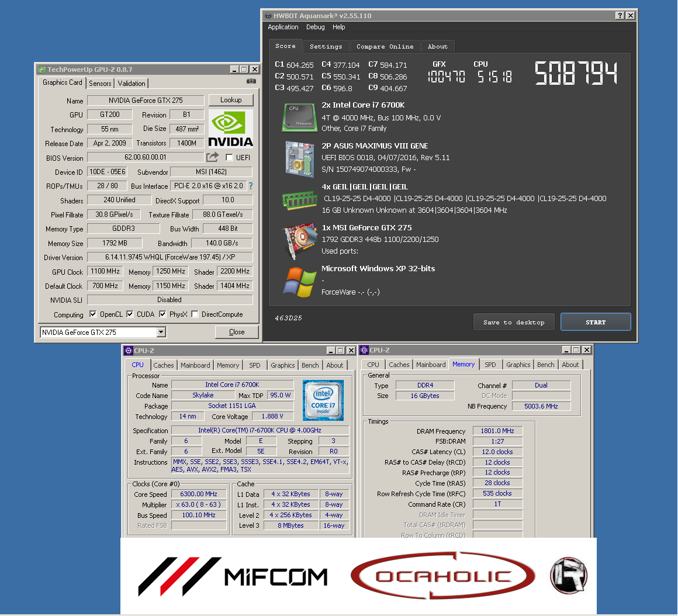The height and width of the screenshot is (616, 678).
Task: Switch to the Settings tab in Aquamark
Action: (x=326, y=46)
